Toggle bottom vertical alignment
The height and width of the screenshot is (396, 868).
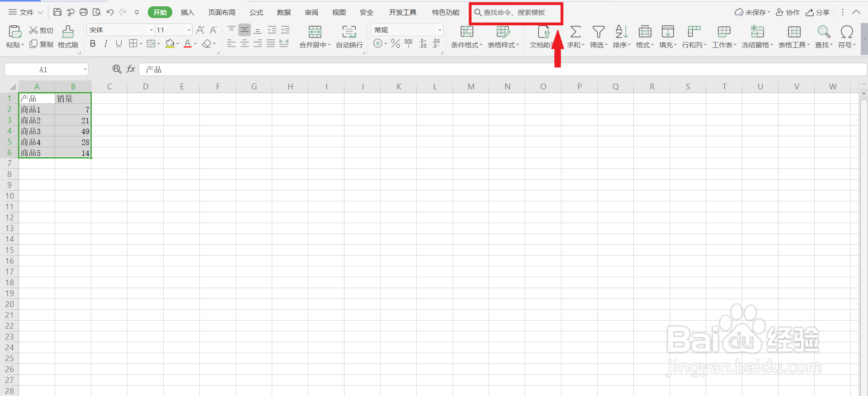coord(258,30)
